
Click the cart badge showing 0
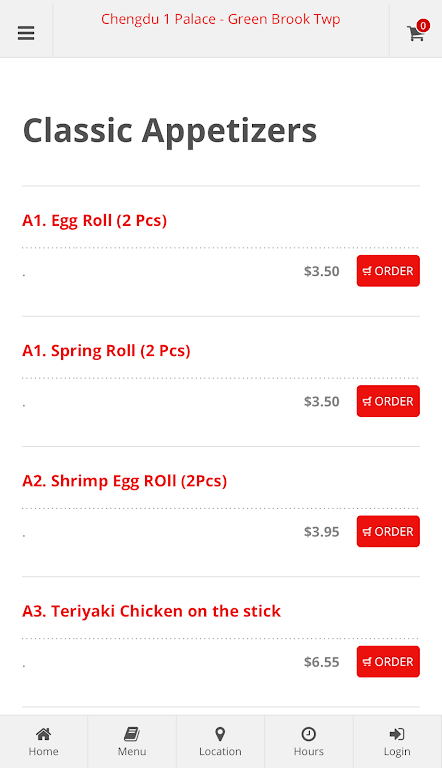coord(423,25)
